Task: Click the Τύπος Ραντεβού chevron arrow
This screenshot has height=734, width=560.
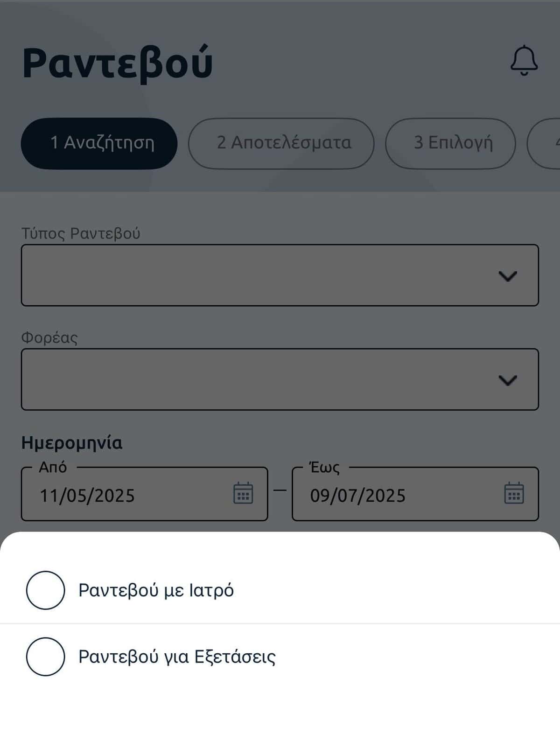Action: click(x=507, y=276)
